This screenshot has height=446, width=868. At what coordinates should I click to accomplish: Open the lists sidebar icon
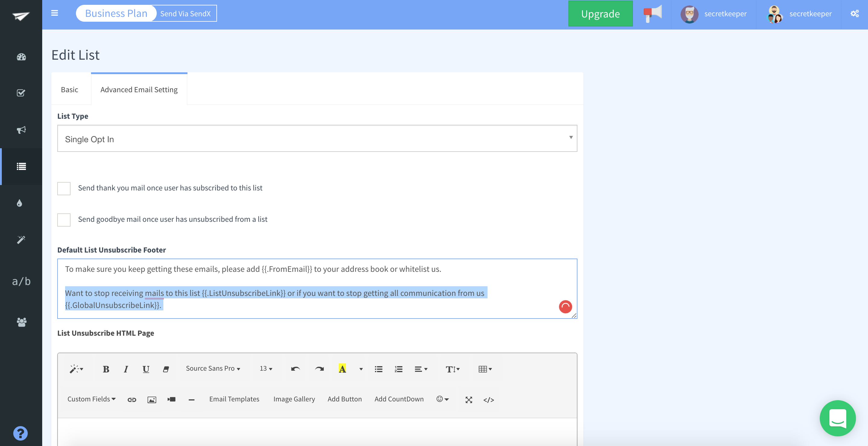click(21, 166)
